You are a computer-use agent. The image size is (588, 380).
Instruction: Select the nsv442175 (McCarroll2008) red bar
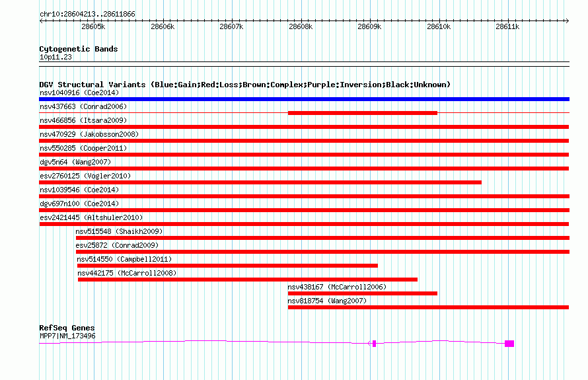(x=248, y=280)
